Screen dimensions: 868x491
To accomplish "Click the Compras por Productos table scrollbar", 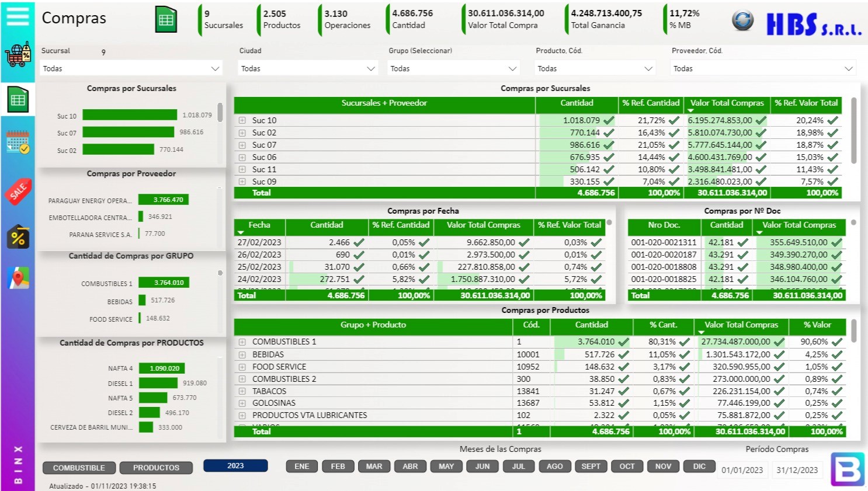I will (853, 331).
